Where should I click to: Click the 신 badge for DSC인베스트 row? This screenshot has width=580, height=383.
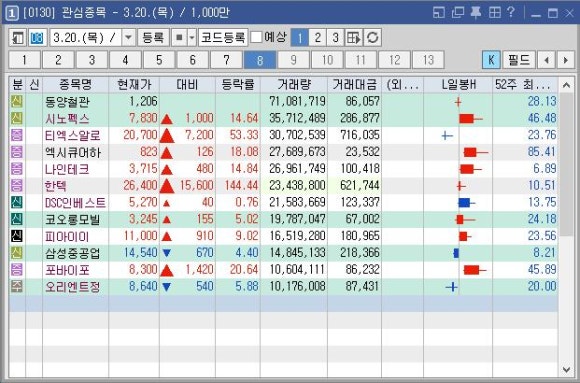pyautogui.click(x=17, y=202)
